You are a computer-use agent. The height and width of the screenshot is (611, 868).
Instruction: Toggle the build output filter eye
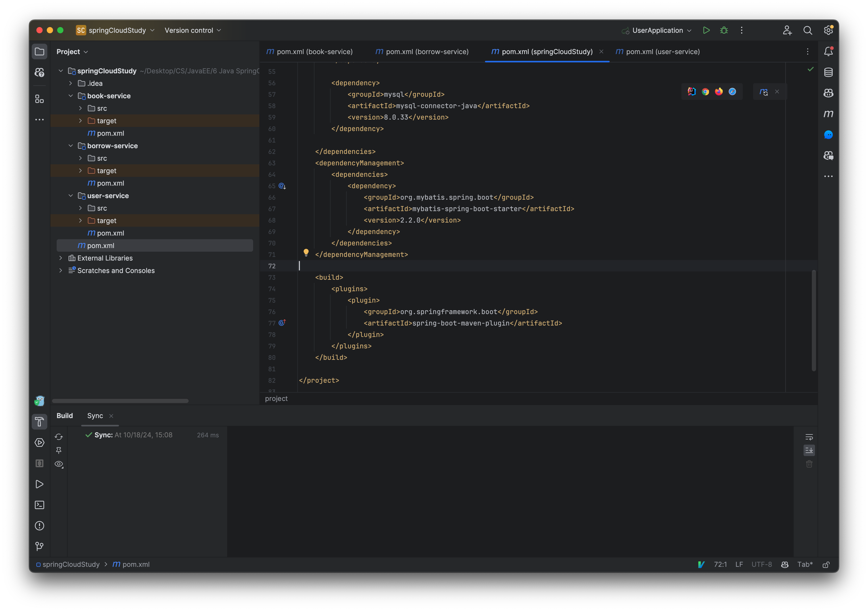click(x=59, y=464)
